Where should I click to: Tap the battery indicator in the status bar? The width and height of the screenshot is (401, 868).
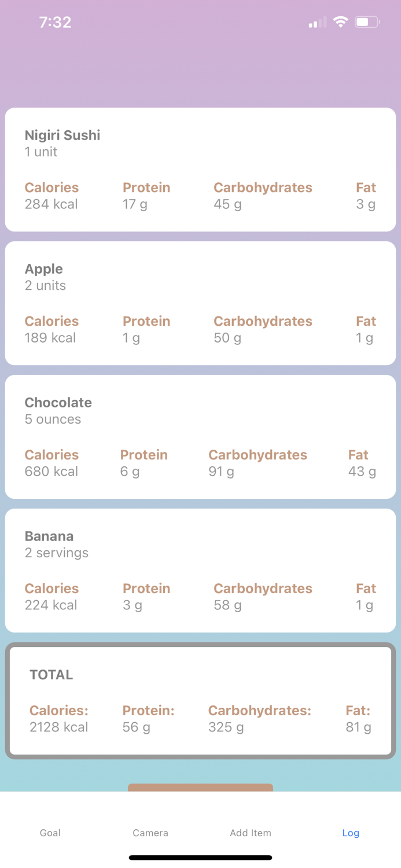point(366,21)
